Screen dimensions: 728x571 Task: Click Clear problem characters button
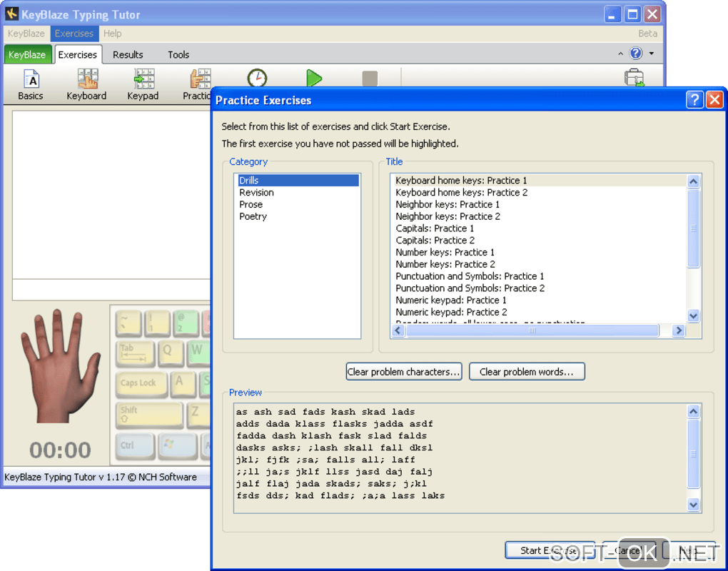(404, 371)
